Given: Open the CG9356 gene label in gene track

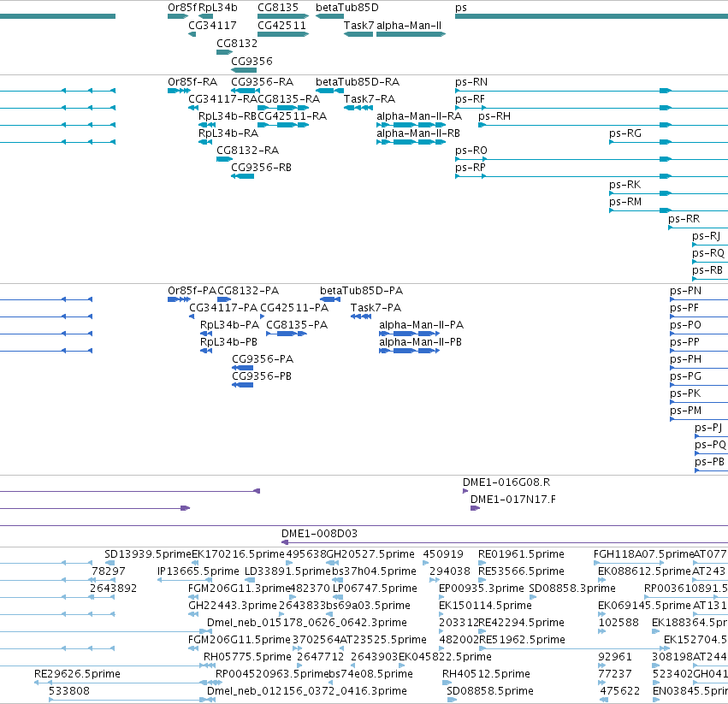Looking at the screenshot, I should pos(252,61).
